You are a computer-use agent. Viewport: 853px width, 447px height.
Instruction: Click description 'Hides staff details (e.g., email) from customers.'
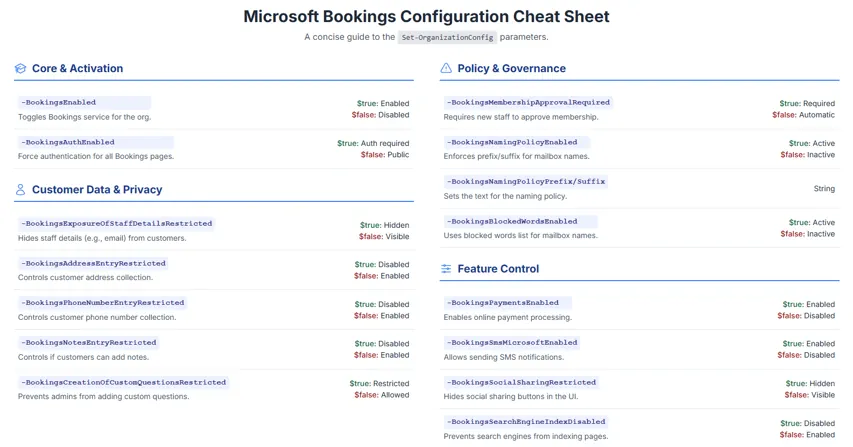click(102, 238)
